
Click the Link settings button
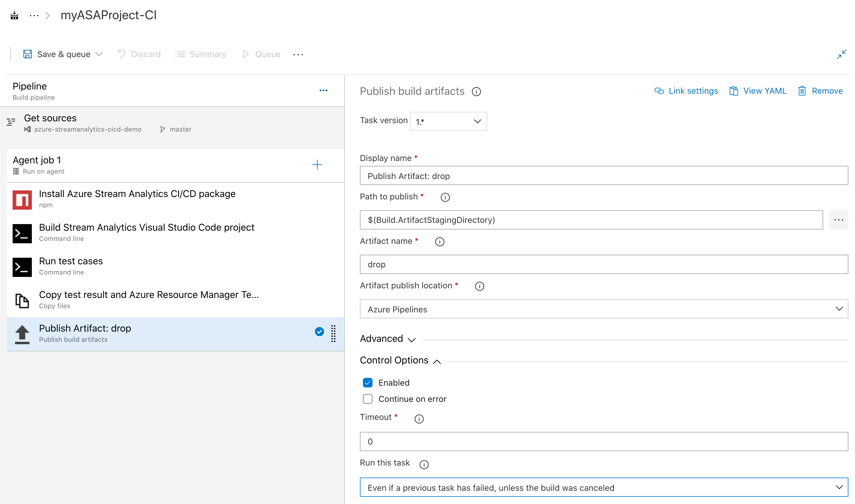click(686, 91)
